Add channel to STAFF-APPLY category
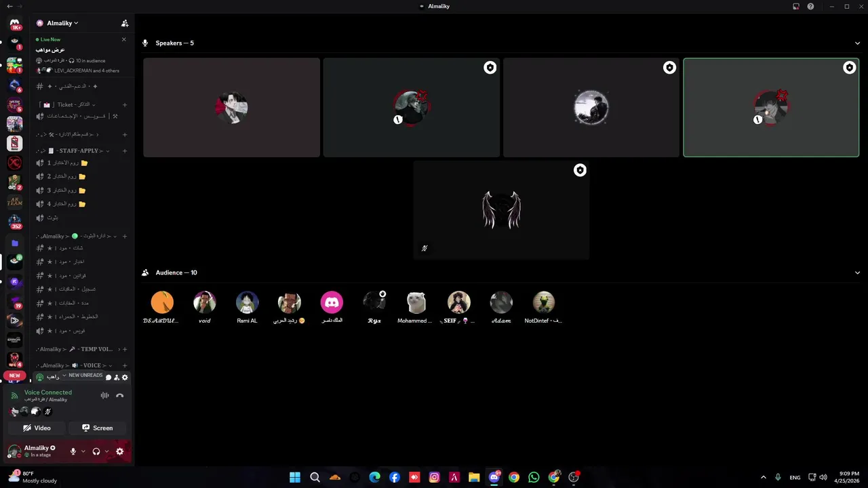 [x=125, y=150]
